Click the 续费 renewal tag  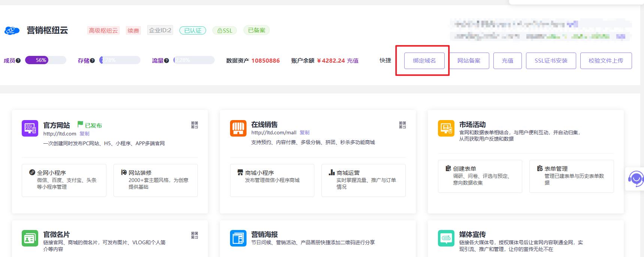pos(133,30)
